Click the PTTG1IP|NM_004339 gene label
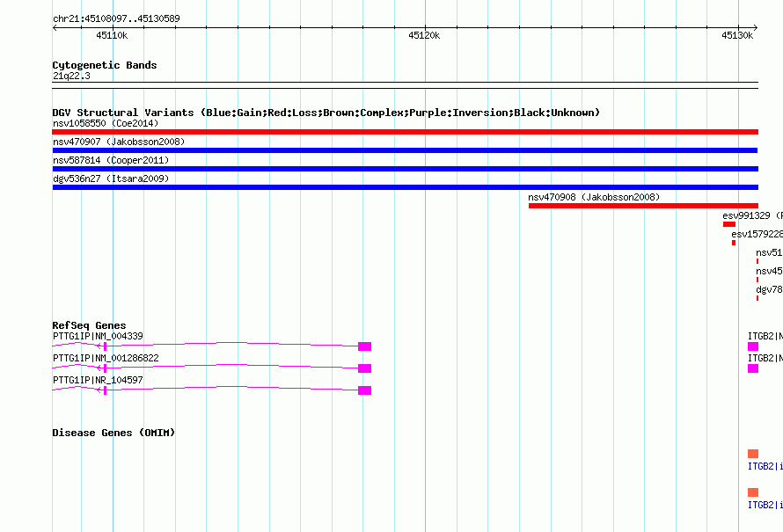Image resolution: width=783 pixels, height=532 pixels. pyautogui.click(x=98, y=336)
